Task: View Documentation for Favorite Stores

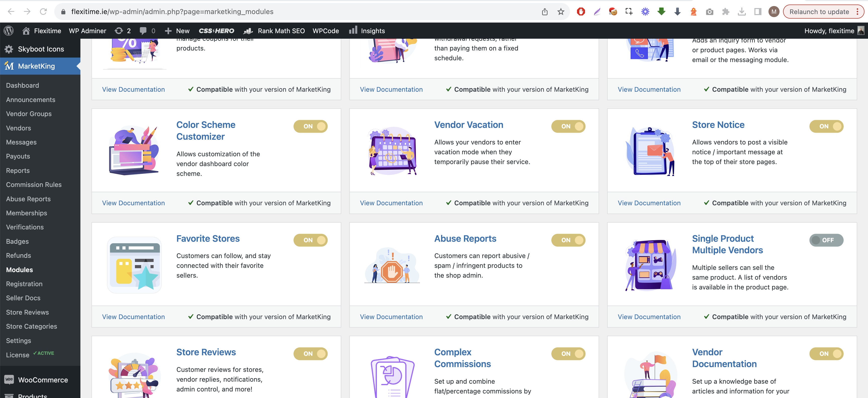Action: 133,316
